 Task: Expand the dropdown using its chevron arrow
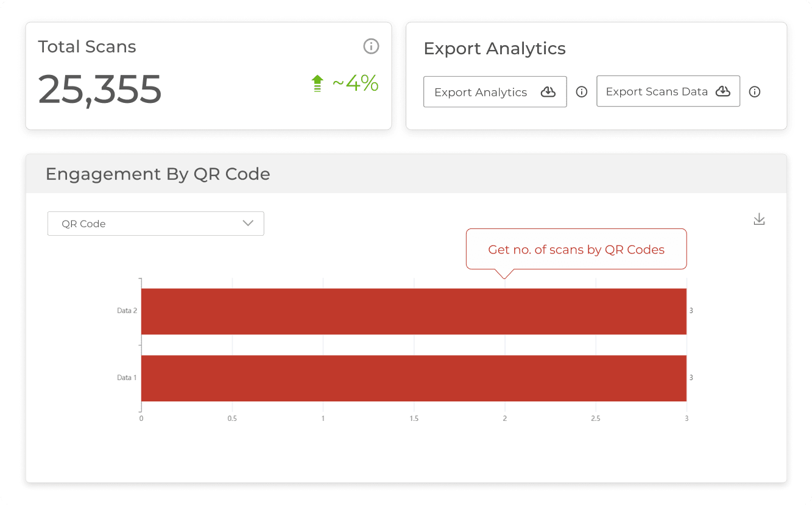point(248,224)
